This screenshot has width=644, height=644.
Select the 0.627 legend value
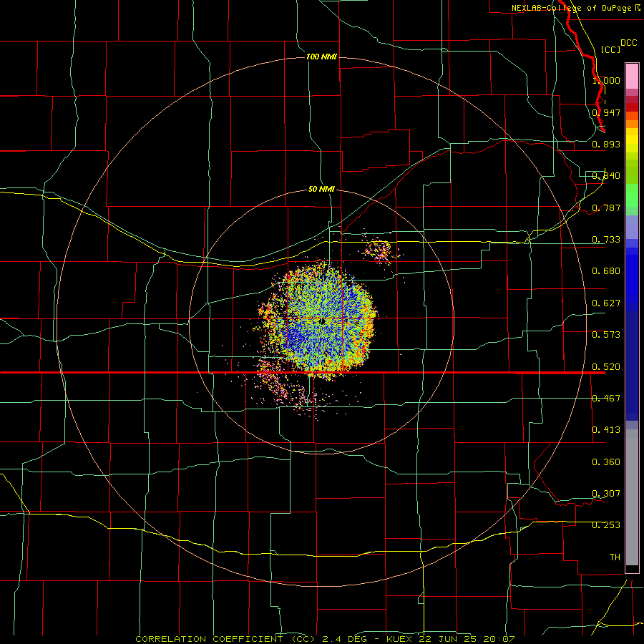pyautogui.click(x=606, y=303)
